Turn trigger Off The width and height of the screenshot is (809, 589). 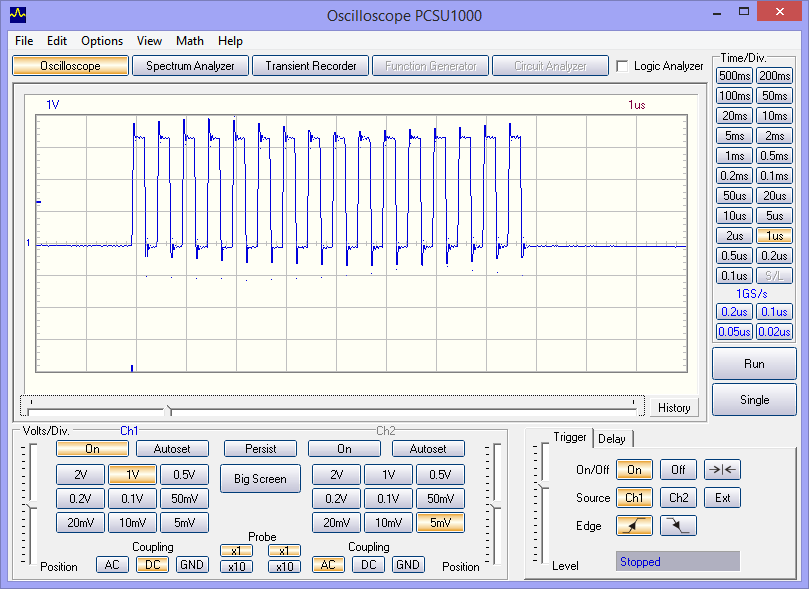coord(678,469)
